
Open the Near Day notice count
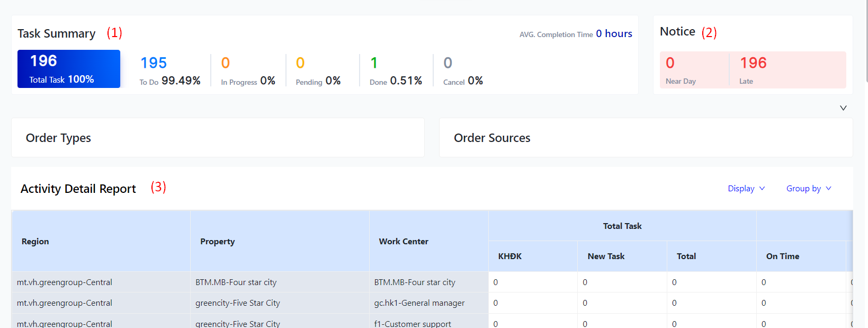pyautogui.click(x=694, y=70)
